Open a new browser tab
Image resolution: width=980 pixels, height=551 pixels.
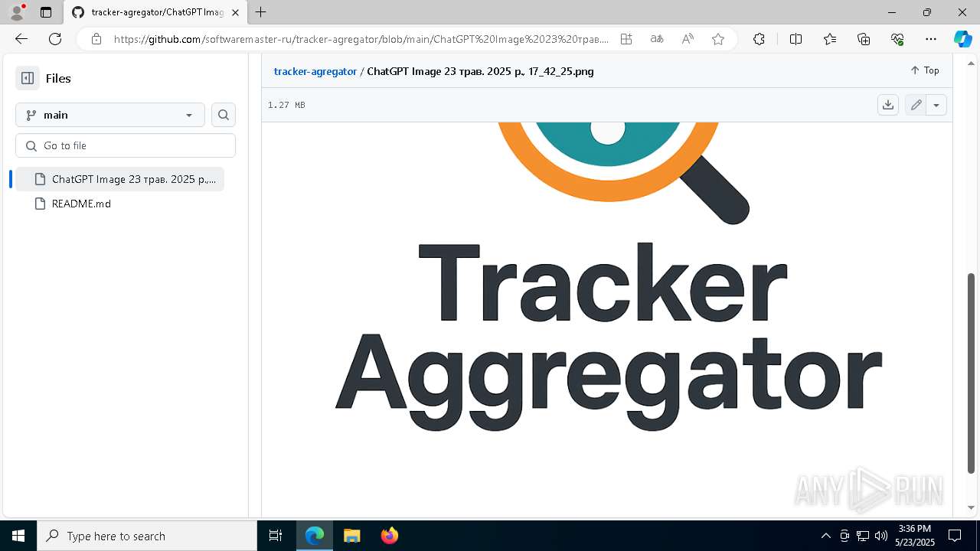(261, 12)
